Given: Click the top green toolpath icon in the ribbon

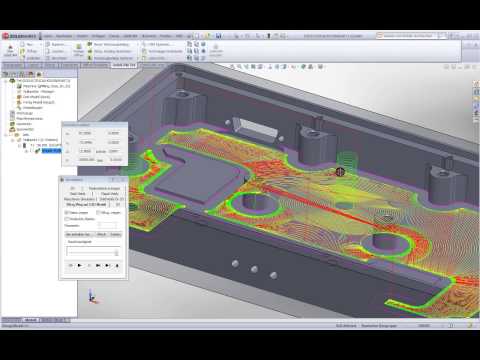Looking at the screenshot, I should pyautogui.click(x=90, y=44).
